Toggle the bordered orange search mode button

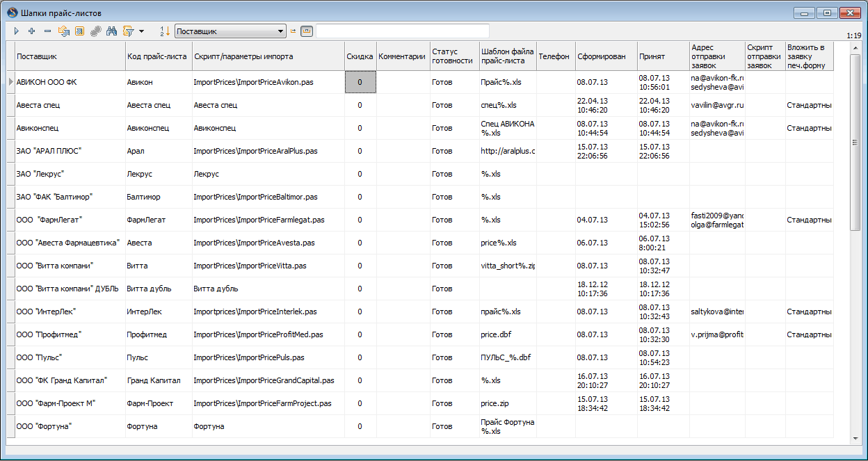click(x=307, y=31)
